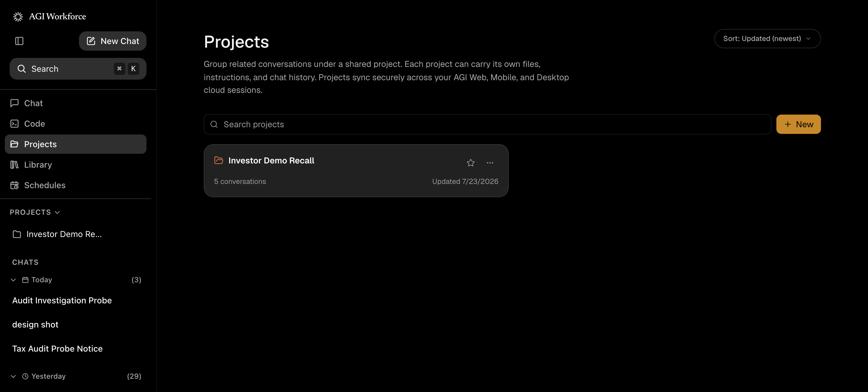Screen dimensions: 868x392
Task: Click the Today calendar icon
Action: click(25, 280)
